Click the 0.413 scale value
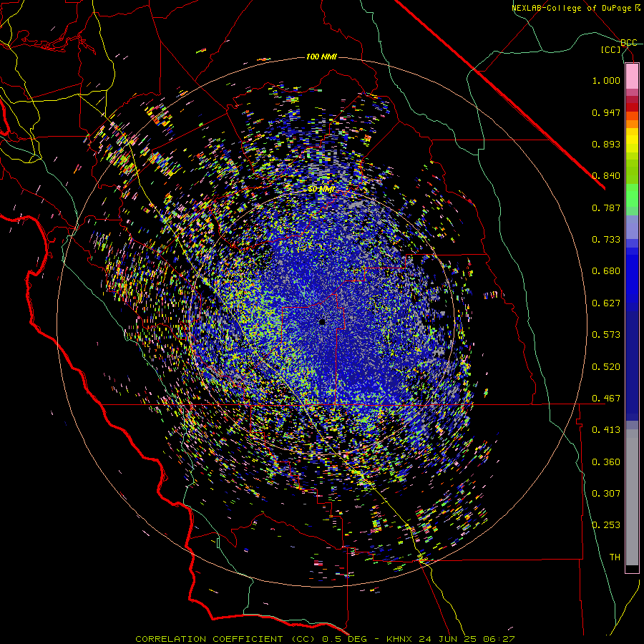Viewport: 644px width, 644px height. pos(606,430)
